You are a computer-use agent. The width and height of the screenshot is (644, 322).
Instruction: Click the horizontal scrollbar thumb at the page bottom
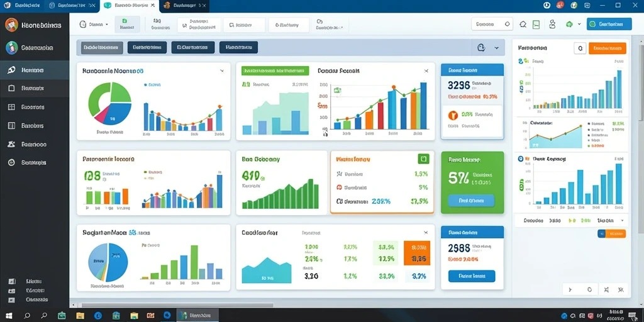(x=177, y=305)
